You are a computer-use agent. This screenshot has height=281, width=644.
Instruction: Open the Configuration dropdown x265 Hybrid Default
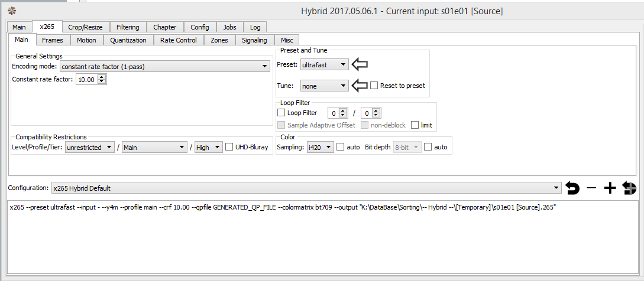306,188
